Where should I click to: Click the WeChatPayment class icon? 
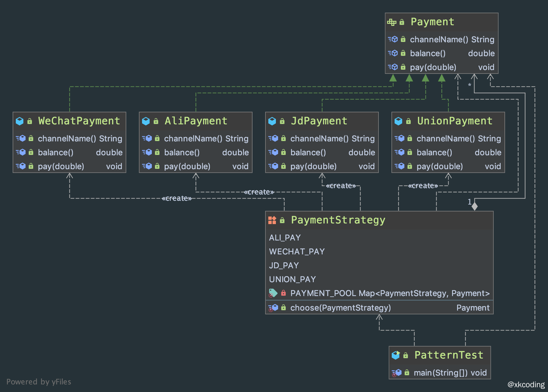pyautogui.click(x=20, y=121)
